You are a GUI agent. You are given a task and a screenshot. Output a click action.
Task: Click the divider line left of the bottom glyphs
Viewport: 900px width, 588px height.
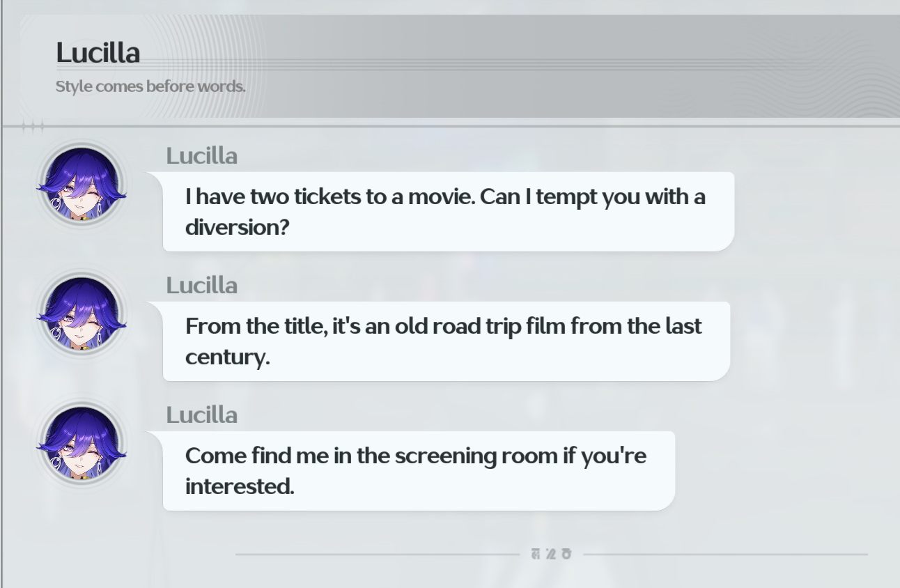(x=376, y=555)
